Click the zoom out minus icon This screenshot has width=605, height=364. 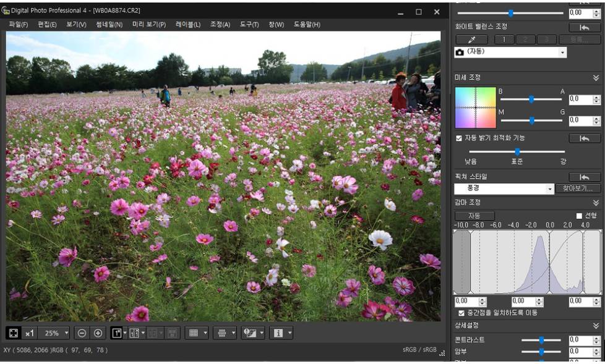pos(82,333)
